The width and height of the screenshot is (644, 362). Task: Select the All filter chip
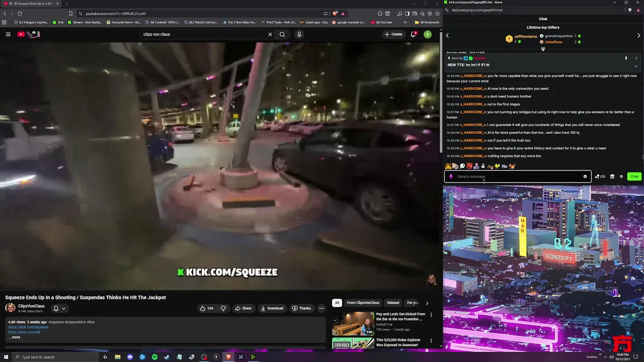[x=337, y=303]
